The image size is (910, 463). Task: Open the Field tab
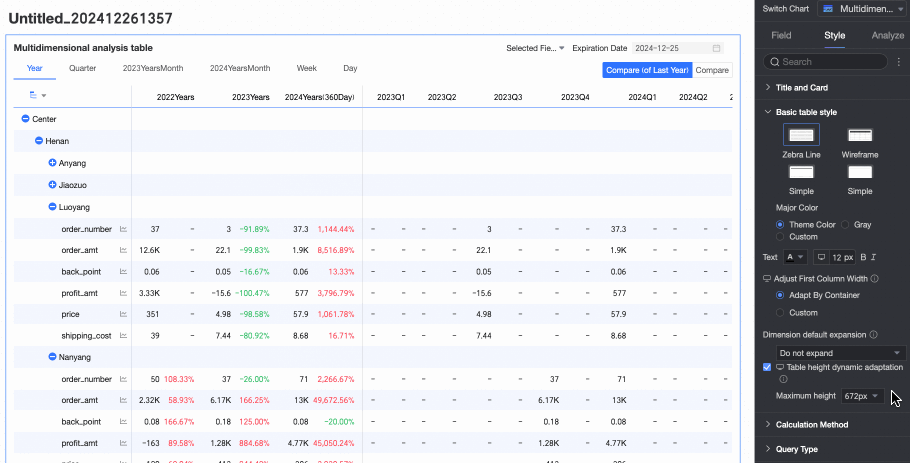tap(781, 35)
